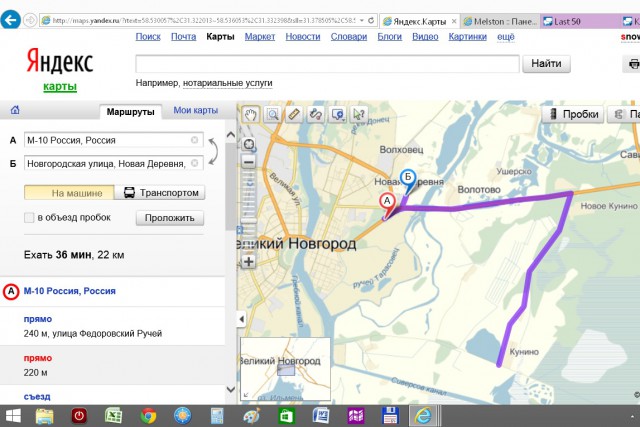Open the Windows Start button
Image resolution: width=640 pixels, height=427 pixels.
12,416
